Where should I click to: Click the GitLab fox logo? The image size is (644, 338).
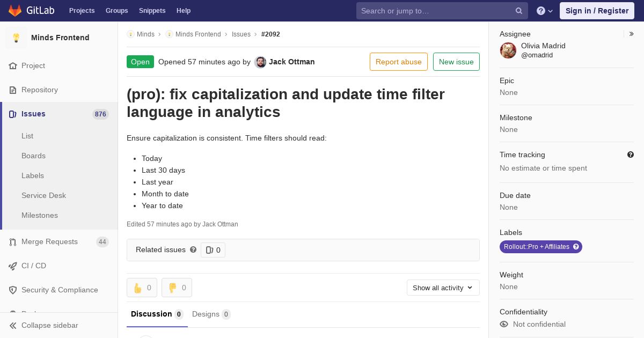point(15,11)
